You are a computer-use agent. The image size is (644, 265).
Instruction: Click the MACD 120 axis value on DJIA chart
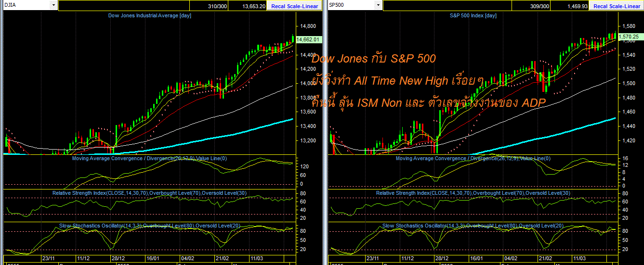[x=305, y=166]
